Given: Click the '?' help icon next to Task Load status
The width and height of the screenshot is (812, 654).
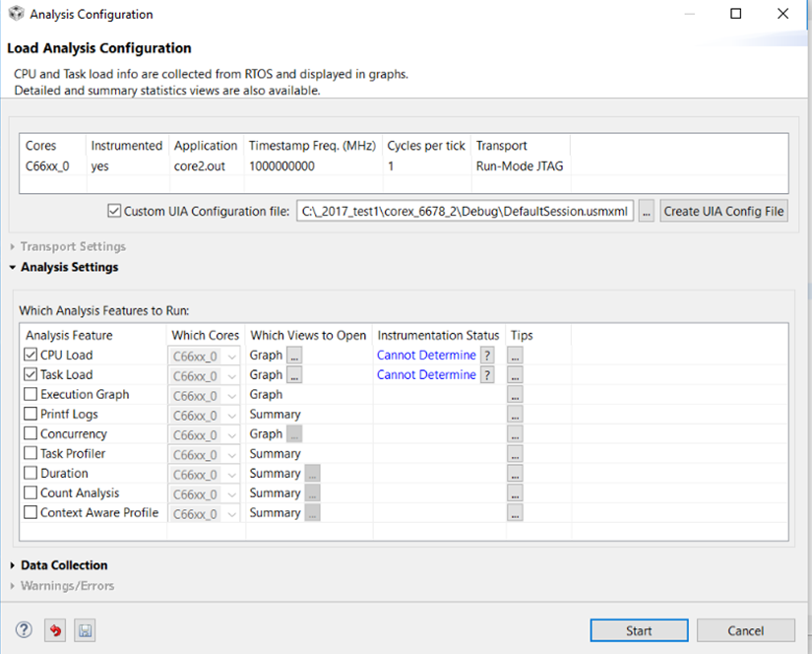Looking at the screenshot, I should coord(486,374).
